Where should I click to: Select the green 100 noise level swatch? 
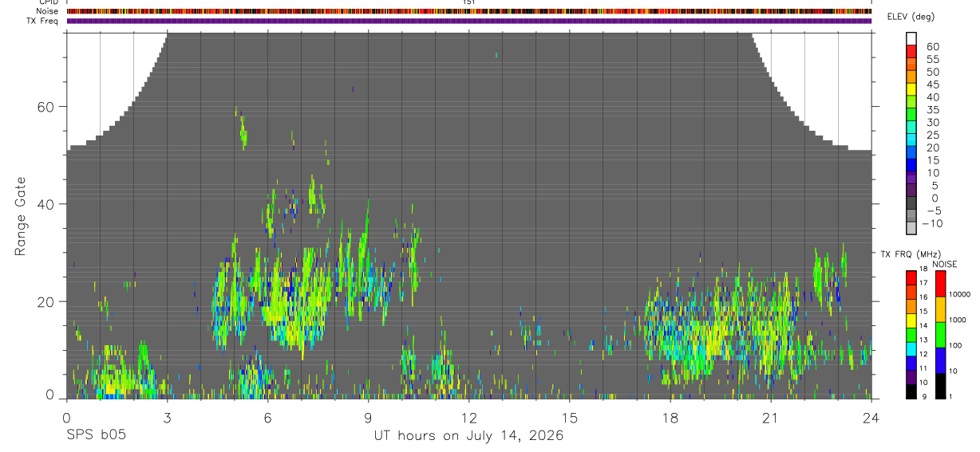(941, 335)
